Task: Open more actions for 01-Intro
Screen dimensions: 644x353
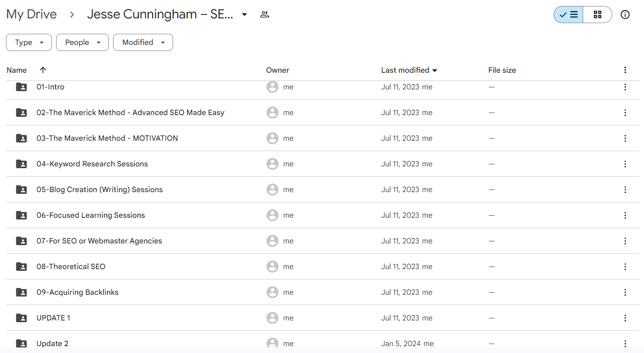Action: pos(625,87)
